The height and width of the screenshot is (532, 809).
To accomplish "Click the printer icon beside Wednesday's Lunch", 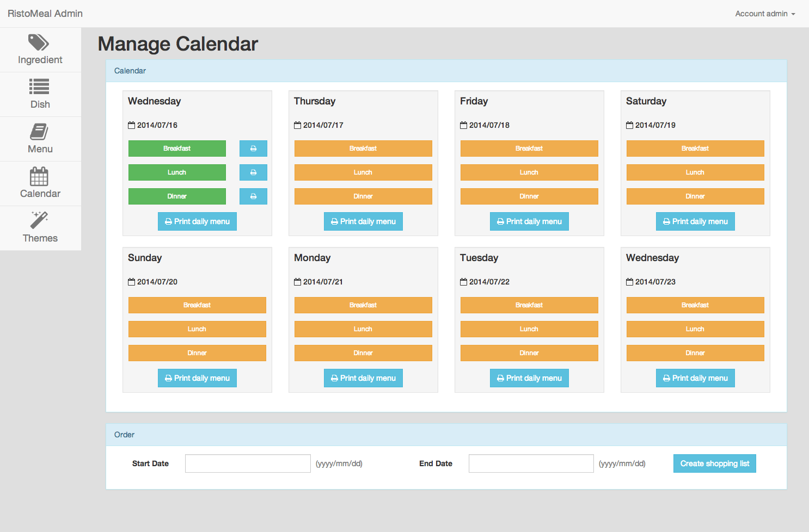I will point(253,172).
